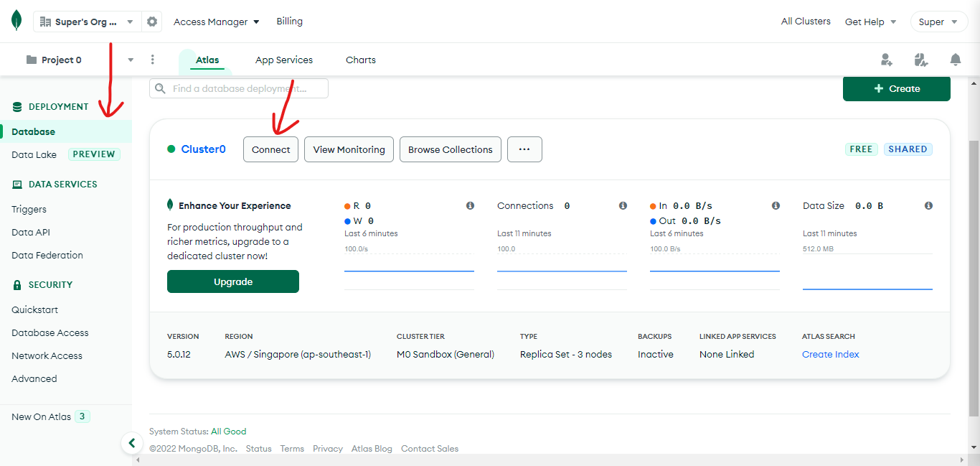Click the New On Atlas count badge 3
This screenshot has height=466, width=980.
[x=83, y=416]
